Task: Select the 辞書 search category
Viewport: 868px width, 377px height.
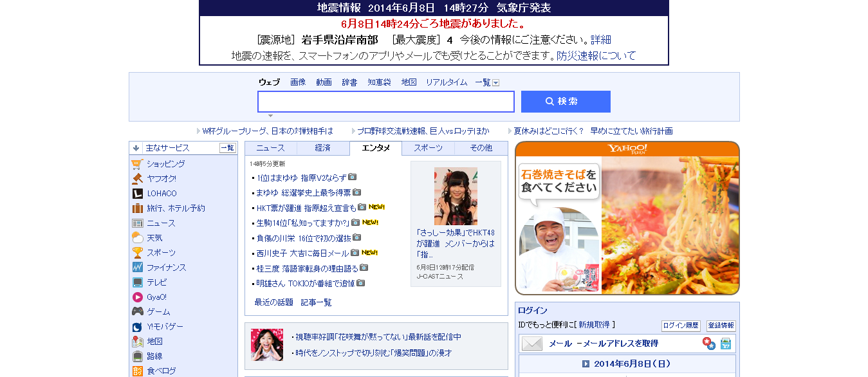Action: click(x=349, y=82)
